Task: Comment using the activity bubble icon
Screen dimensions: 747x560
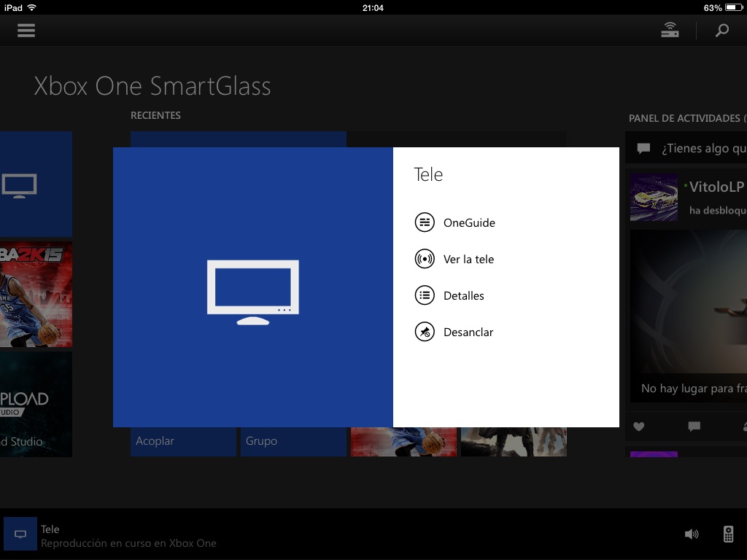Action: click(x=694, y=427)
